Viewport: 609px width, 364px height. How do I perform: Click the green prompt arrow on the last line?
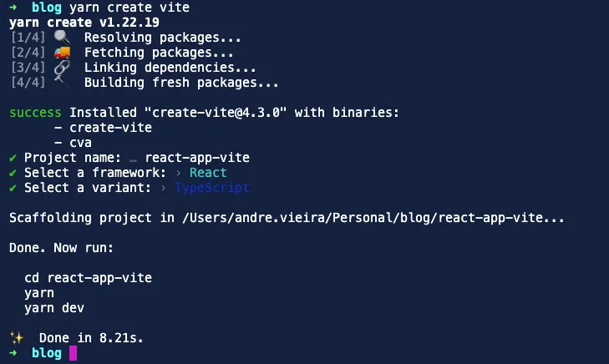pos(13,353)
